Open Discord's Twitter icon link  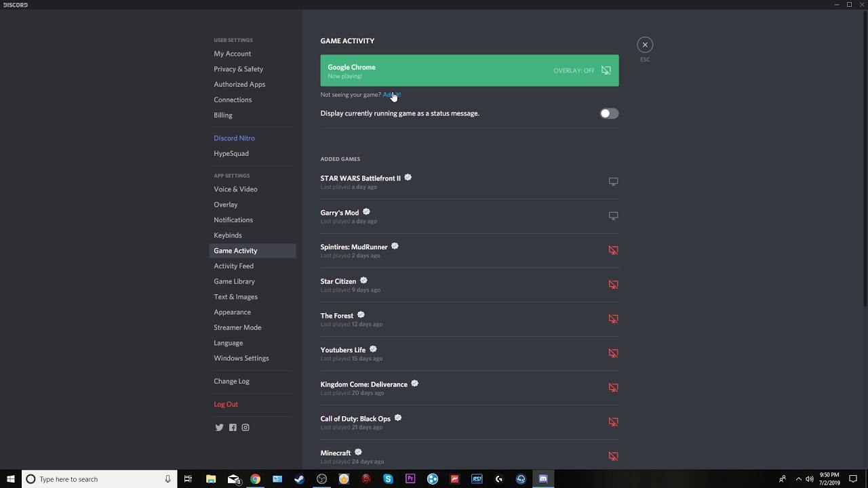tap(219, 428)
